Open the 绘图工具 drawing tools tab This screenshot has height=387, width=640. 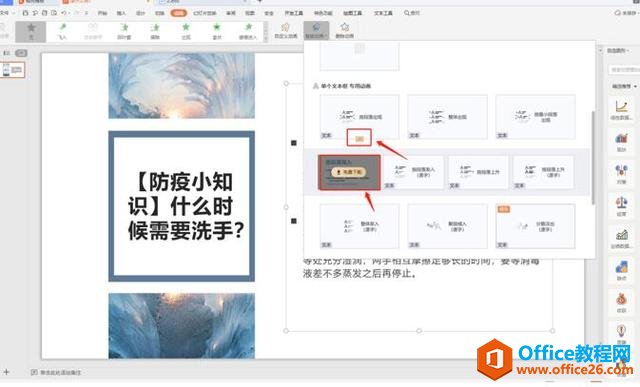point(353,13)
